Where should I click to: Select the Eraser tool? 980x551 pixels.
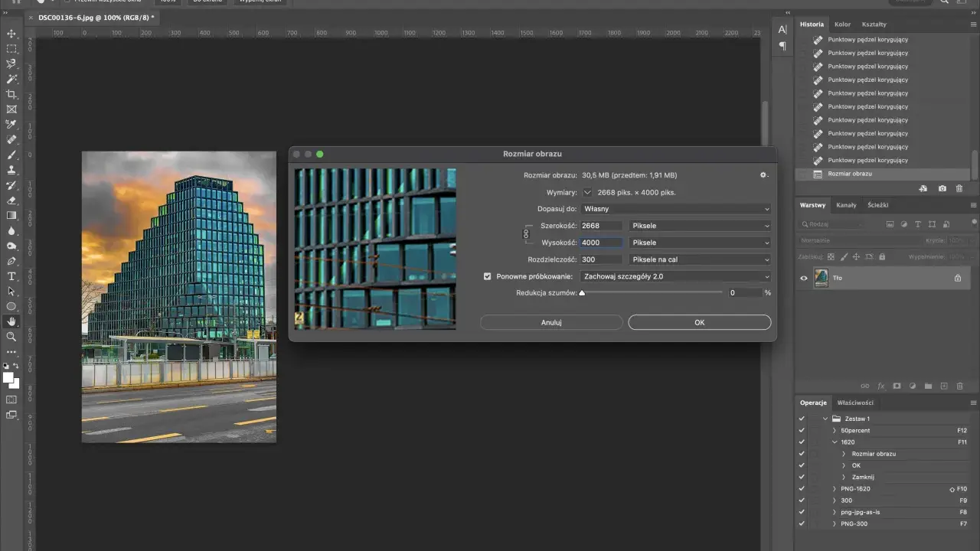11,201
